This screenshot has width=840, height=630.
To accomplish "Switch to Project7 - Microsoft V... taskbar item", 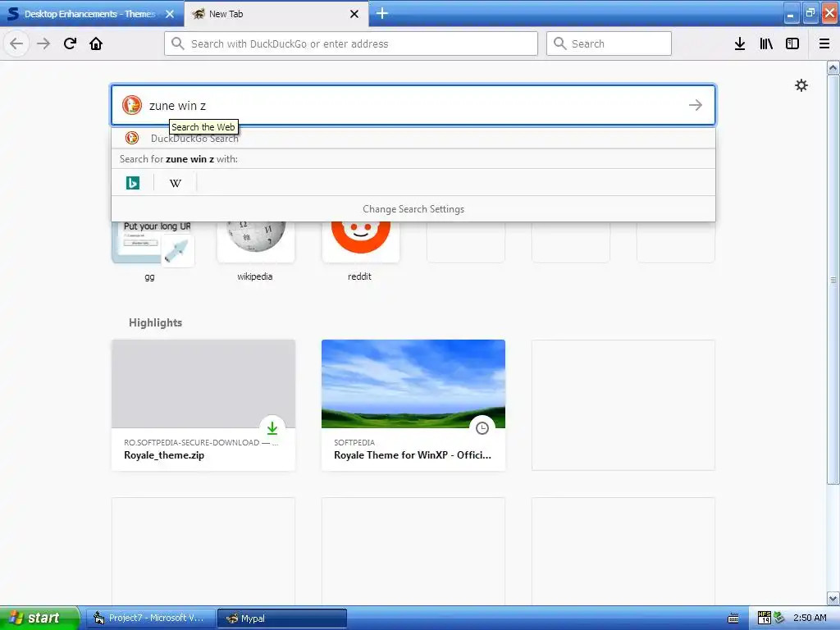I will 151,618.
